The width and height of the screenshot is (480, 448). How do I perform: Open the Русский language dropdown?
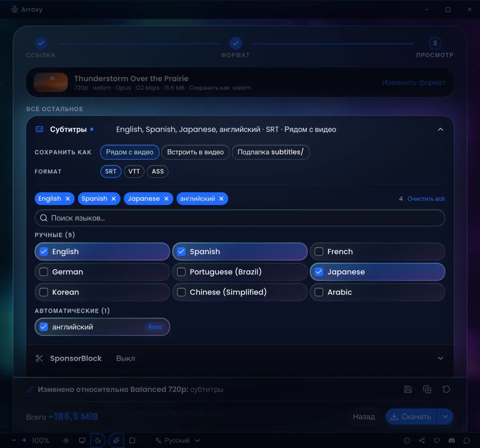click(x=177, y=440)
